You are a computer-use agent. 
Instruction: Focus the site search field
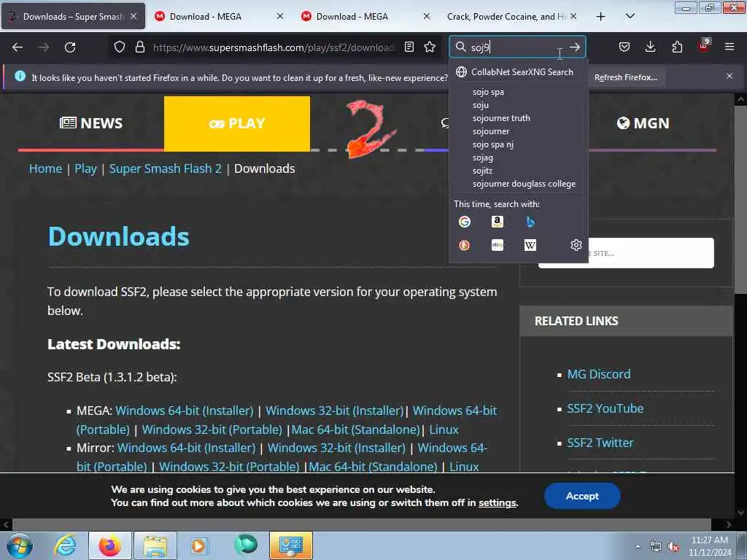click(626, 253)
